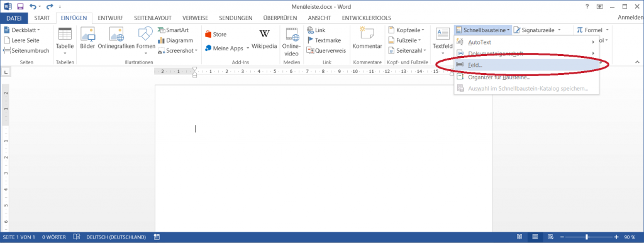Insert a blank page with Leere Seite
Viewport: 644px width, 243px height.
pyautogui.click(x=22, y=40)
